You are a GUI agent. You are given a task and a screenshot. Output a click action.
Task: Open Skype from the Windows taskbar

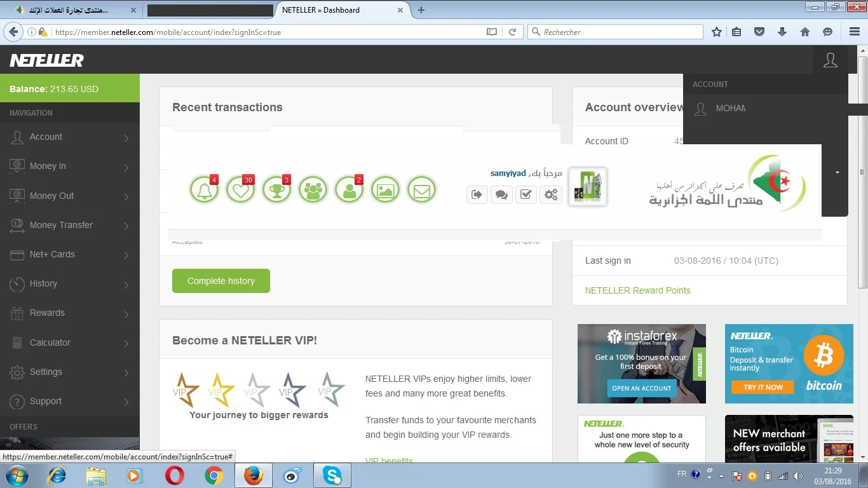click(x=332, y=475)
